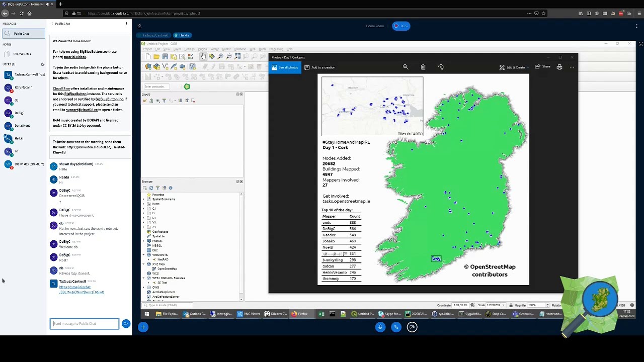The image size is (644, 362).
Task: Click the Windows Start button in taskbar
Action: coord(146,314)
